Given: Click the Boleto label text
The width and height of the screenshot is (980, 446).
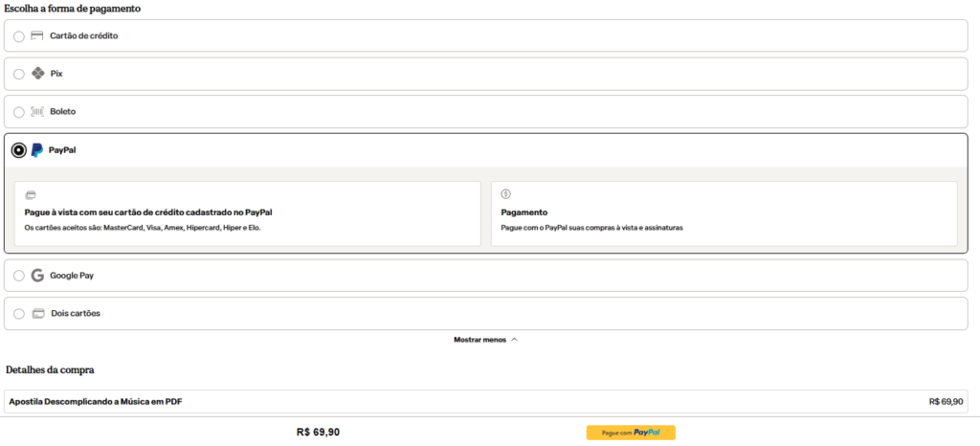Looking at the screenshot, I should pos(62,112).
